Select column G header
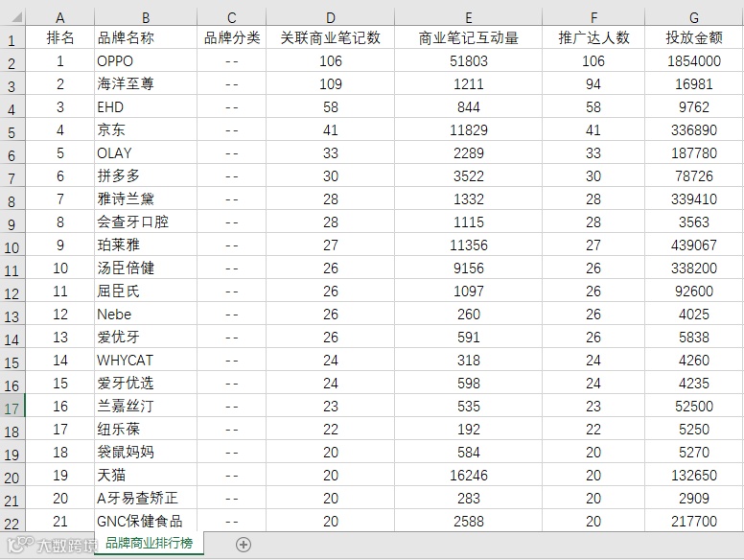This screenshot has height=560, width=744. click(x=694, y=17)
